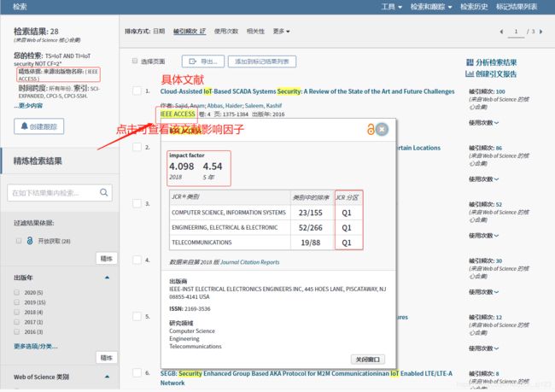555x392 pixels.
Task: Go to next results page arrow
Action: click(x=540, y=32)
